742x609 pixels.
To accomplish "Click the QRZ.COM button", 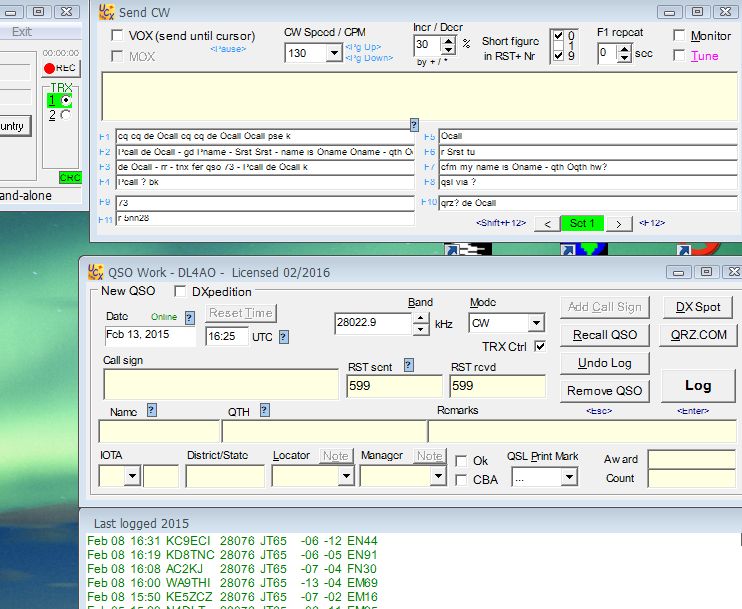I will coord(699,335).
